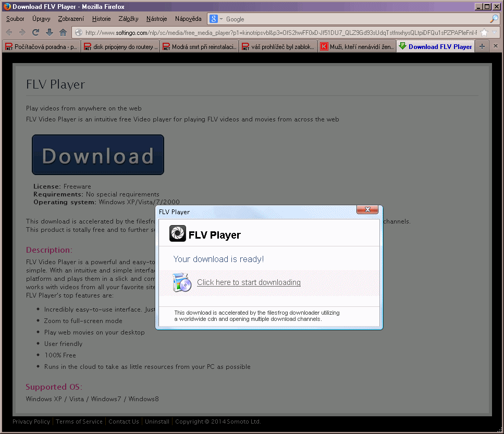This screenshot has height=434, width=504.
Task: Open the Záložky menu
Action: click(128, 19)
